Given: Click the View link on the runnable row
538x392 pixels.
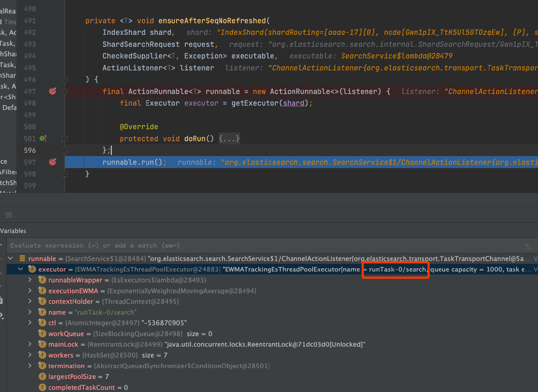Looking at the screenshot, I should click(x=535, y=258).
